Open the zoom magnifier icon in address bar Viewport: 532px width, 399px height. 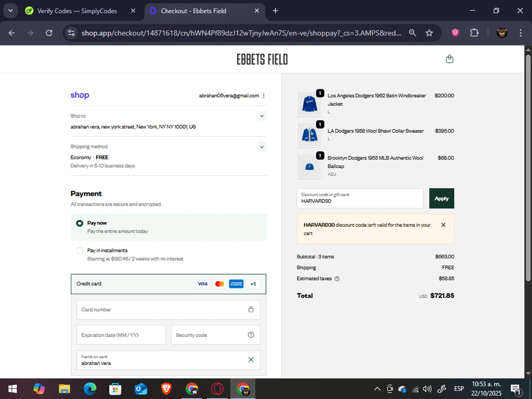point(412,33)
